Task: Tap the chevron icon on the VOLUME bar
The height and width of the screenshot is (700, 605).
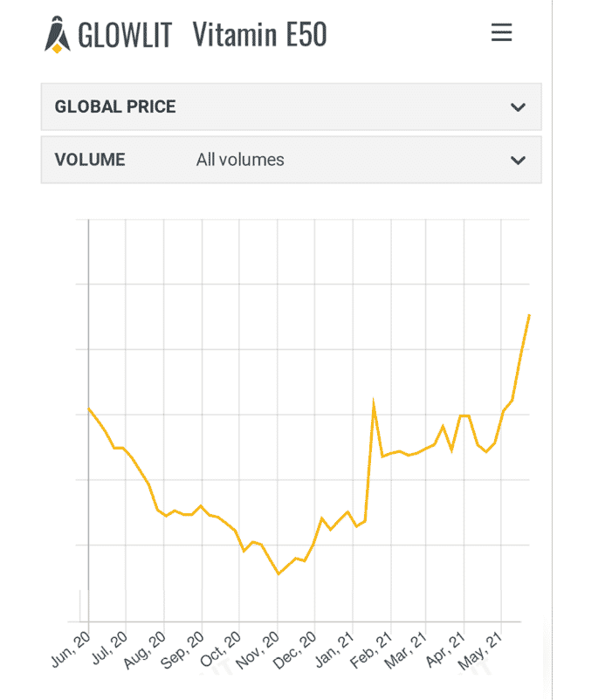Action: (518, 160)
